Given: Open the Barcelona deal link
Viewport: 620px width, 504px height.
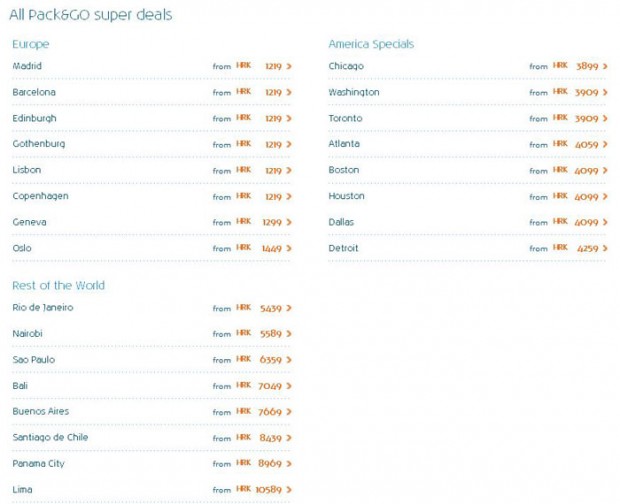Looking at the screenshot, I should 34,92.
